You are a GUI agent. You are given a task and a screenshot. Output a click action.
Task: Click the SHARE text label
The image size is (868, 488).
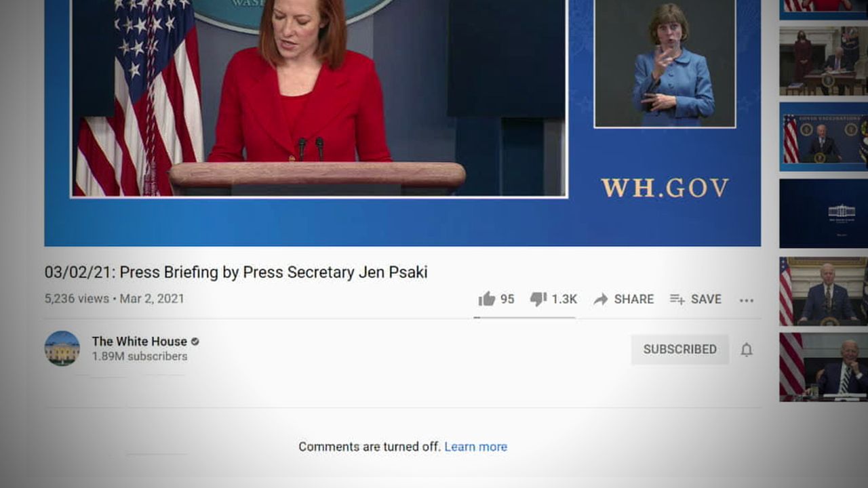click(x=634, y=299)
